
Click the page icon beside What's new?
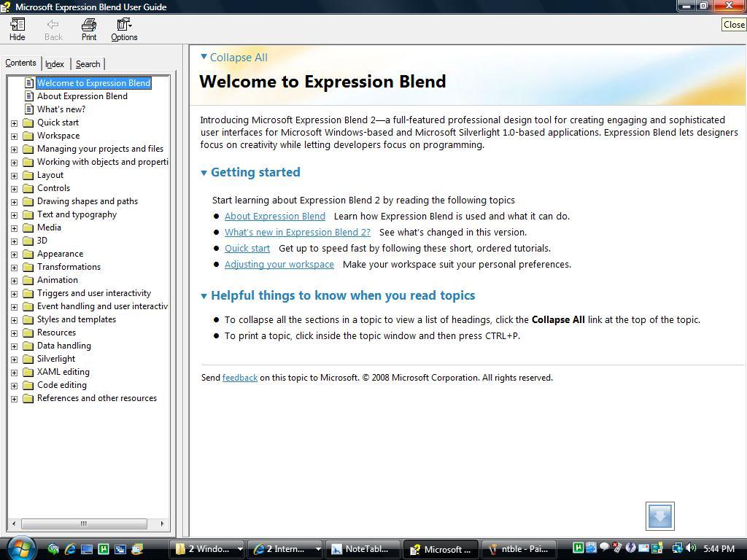point(29,109)
